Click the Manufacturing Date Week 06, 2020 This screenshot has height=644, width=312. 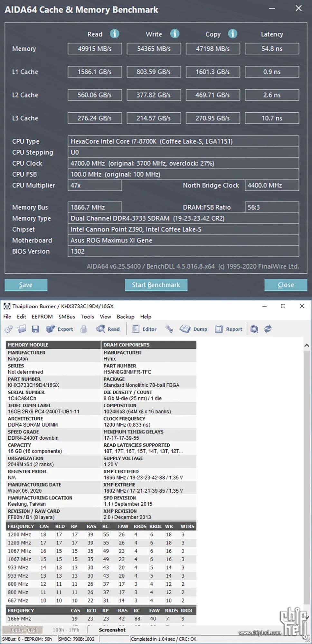point(25,491)
